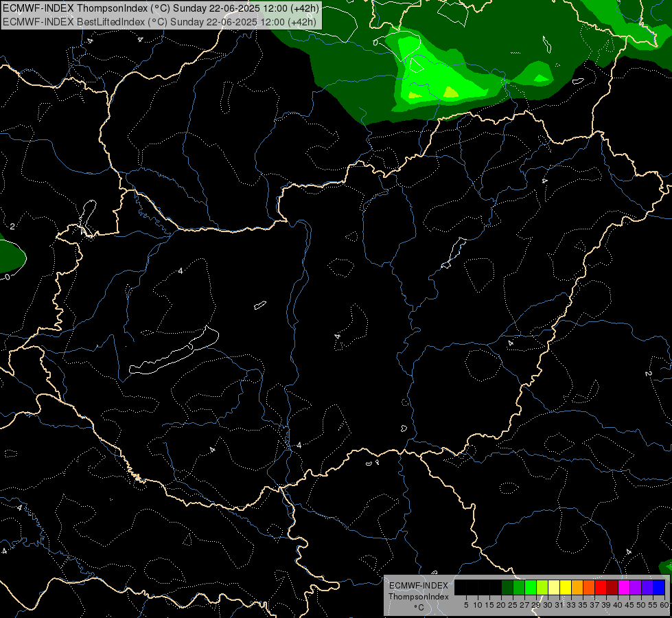
Task: Pick the dark green 20–25 legend swatch
Action: 507,587
